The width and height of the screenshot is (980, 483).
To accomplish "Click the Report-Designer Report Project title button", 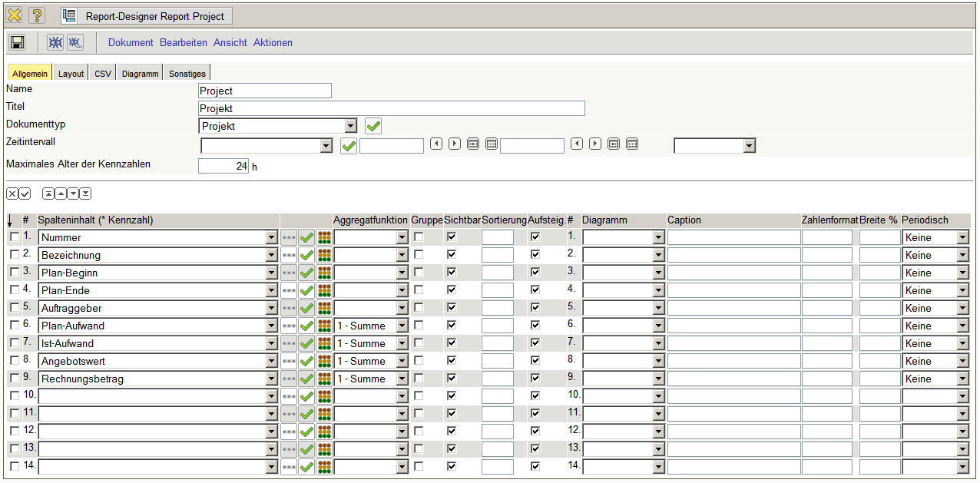I will click(x=147, y=16).
